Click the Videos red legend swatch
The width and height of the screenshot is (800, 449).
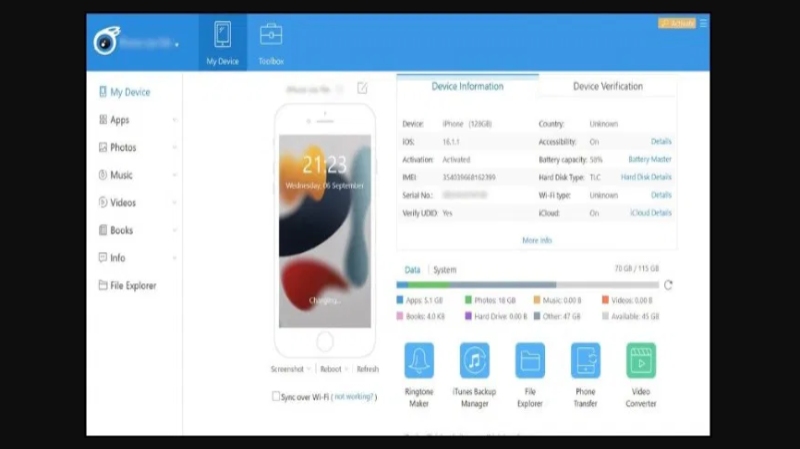coord(605,300)
